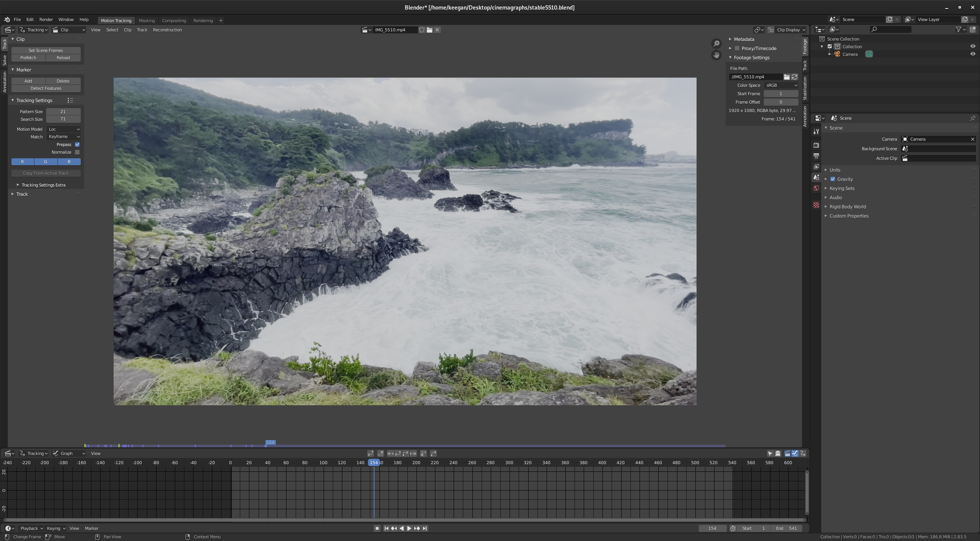Open the Render menu
980x541 pixels.
46,19
